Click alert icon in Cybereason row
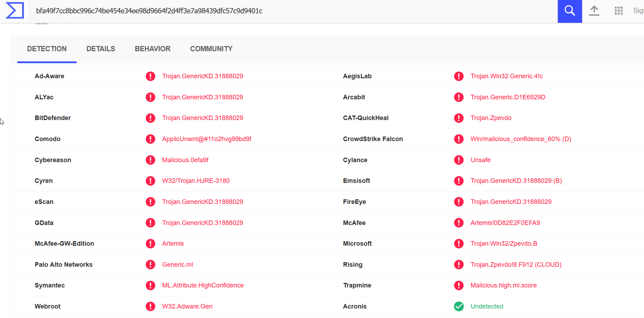This screenshot has height=318, width=644. coord(150,160)
